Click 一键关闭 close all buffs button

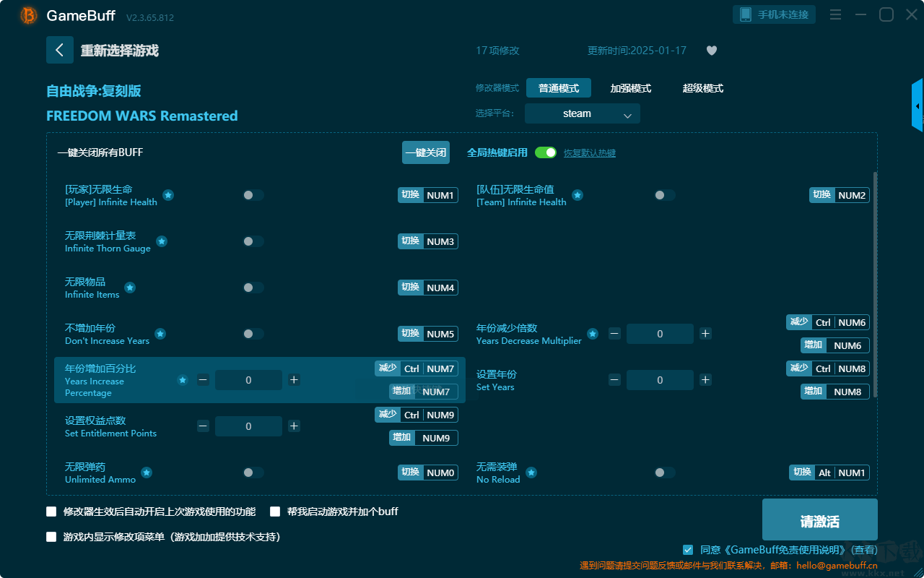click(x=426, y=152)
